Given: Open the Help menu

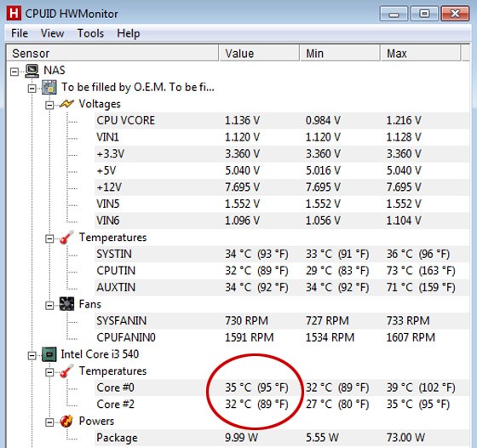Looking at the screenshot, I should point(129,33).
